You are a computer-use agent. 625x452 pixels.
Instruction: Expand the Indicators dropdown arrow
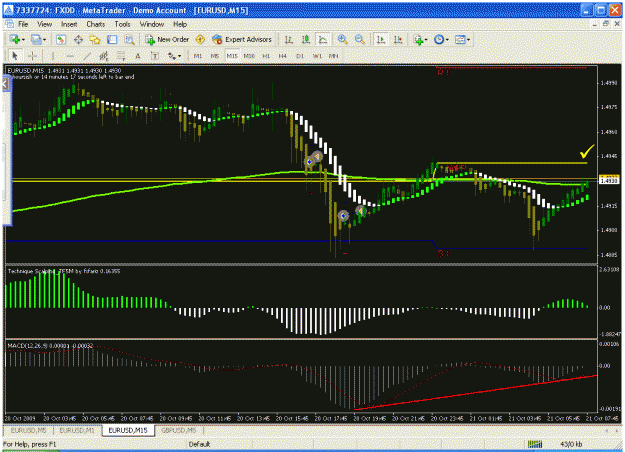(x=426, y=39)
